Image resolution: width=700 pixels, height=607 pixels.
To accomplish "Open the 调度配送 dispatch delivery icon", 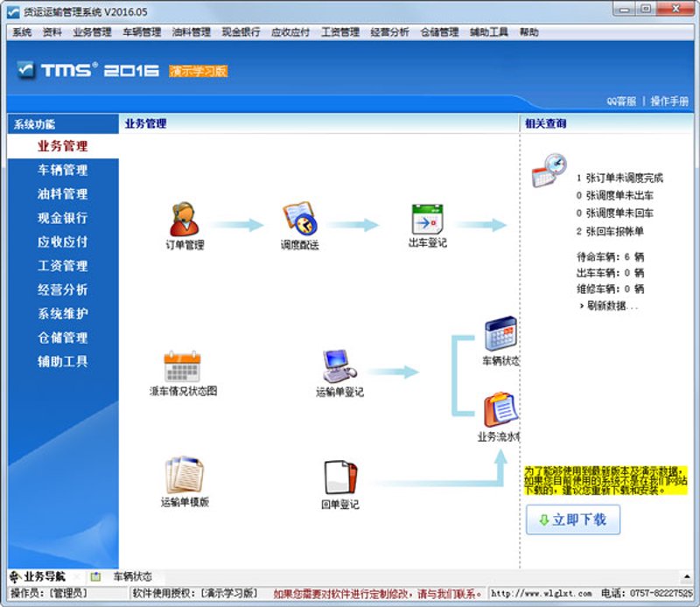I will (299, 220).
